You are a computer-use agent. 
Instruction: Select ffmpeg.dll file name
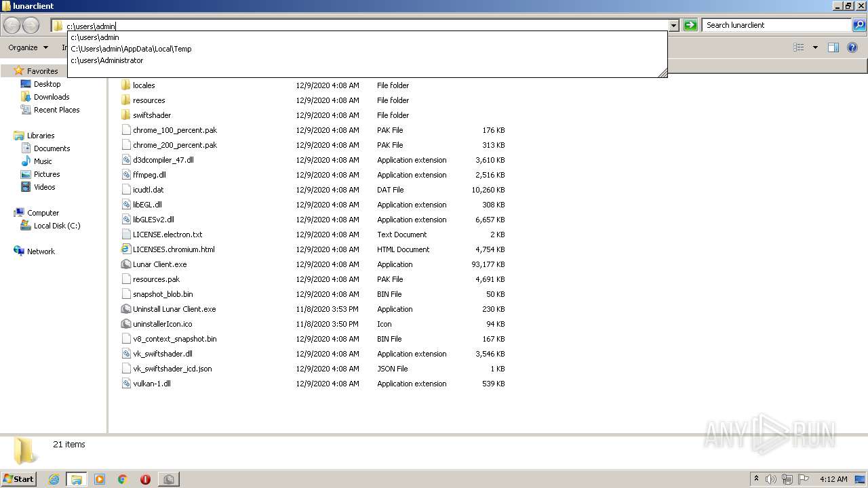point(149,175)
